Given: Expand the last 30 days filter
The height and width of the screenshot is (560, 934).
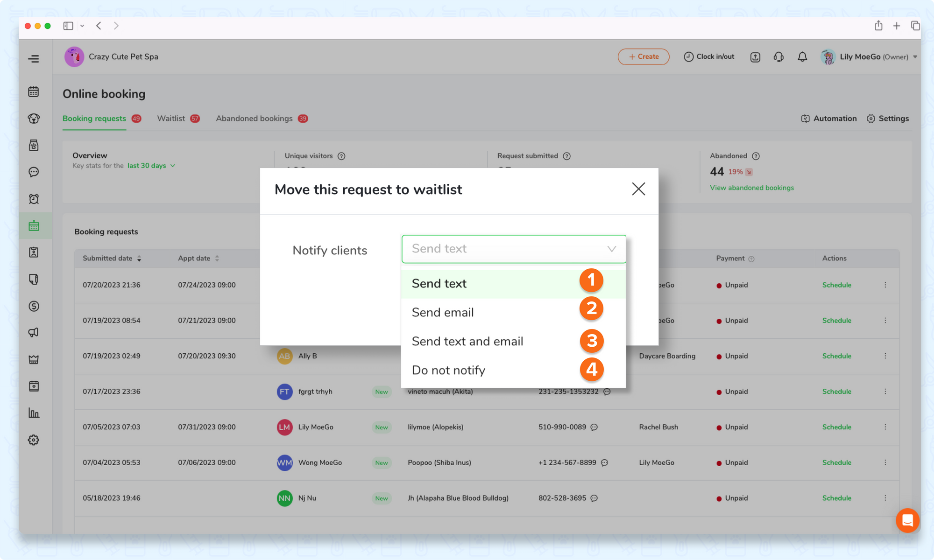Looking at the screenshot, I should click(x=151, y=166).
